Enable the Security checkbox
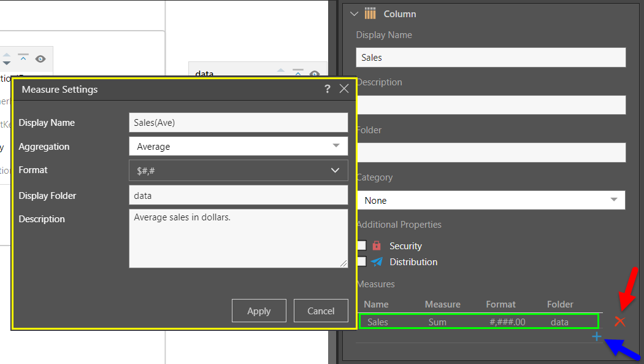The image size is (644, 364). (361, 246)
